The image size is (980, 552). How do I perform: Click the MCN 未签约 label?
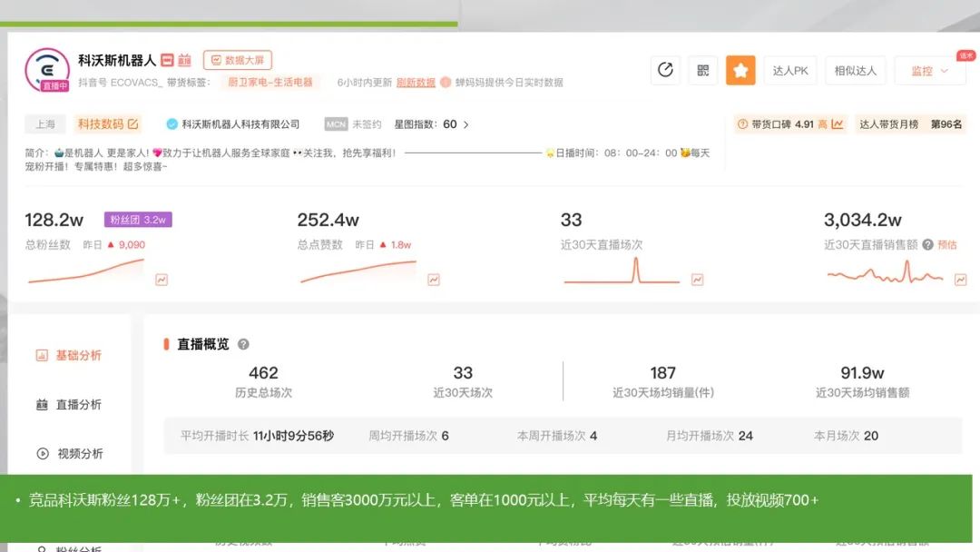click(x=352, y=124)
